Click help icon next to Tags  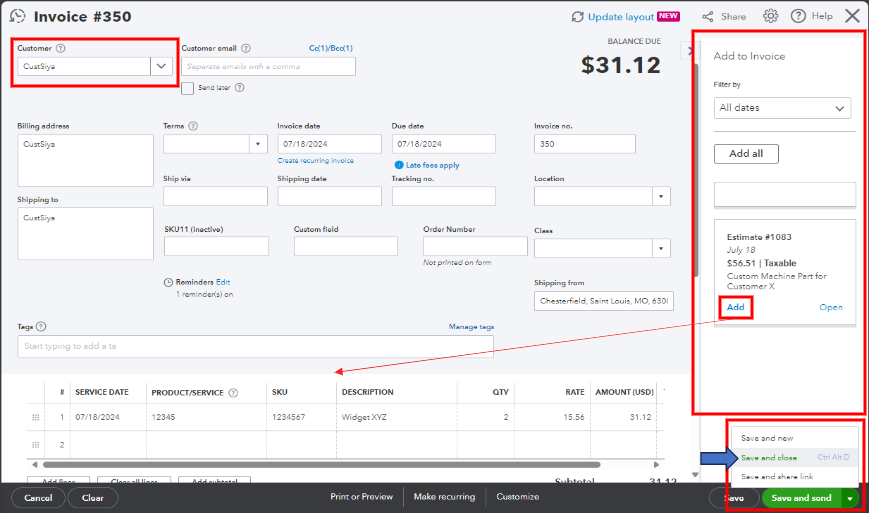point(40,326)
